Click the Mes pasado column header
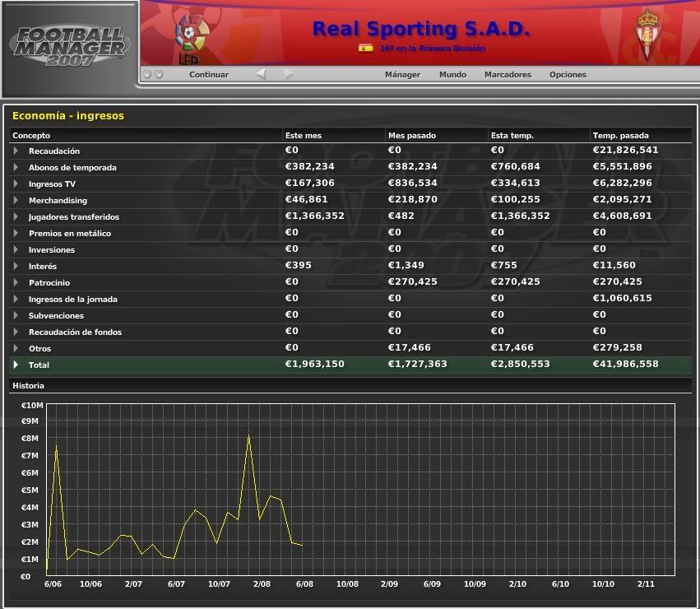Screen dimensions: 700x609 point(412,136)
